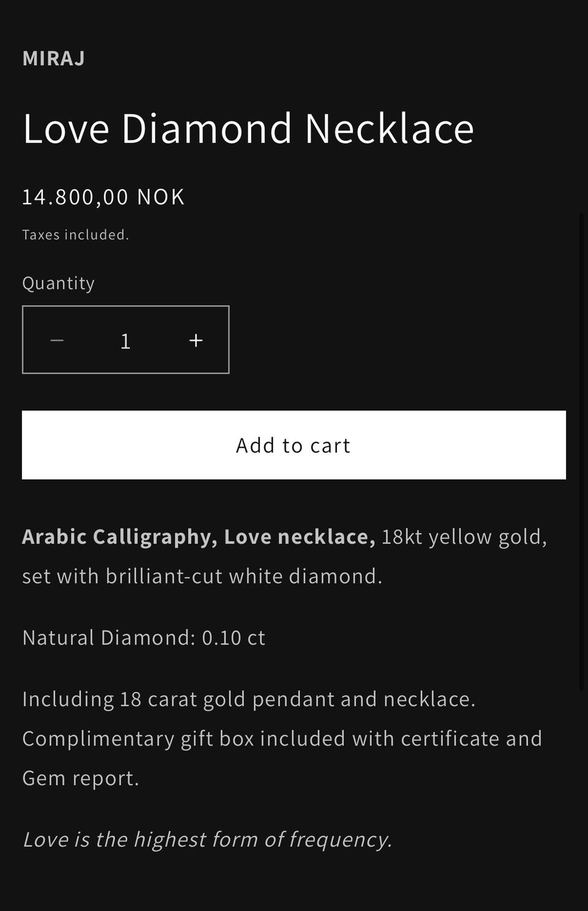Click the Quantity label above the stepper
The height and width of the screenshot is (911, 588).
click(58, 283)
